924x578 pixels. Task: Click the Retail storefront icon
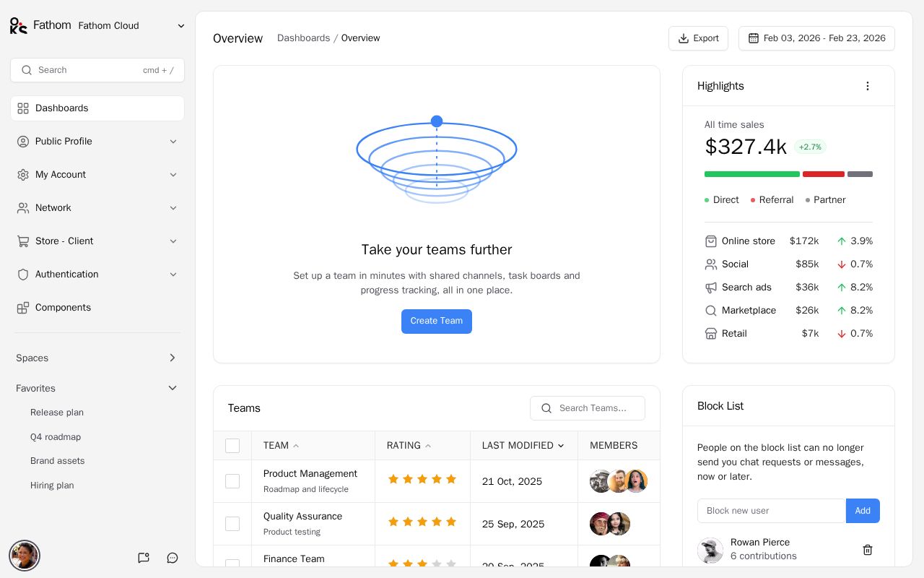(x=711, y=334)
